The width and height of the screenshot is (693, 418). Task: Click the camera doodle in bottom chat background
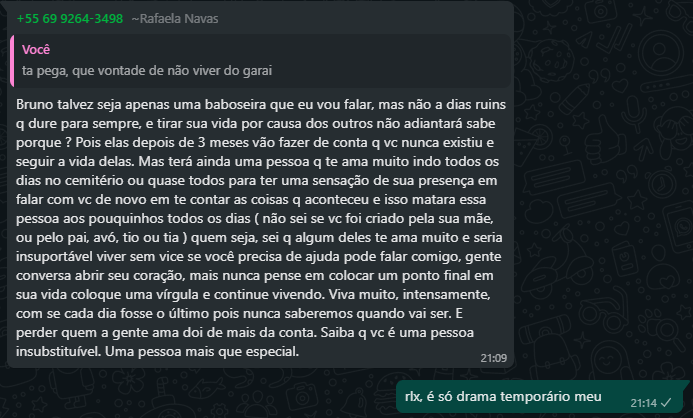301,396
